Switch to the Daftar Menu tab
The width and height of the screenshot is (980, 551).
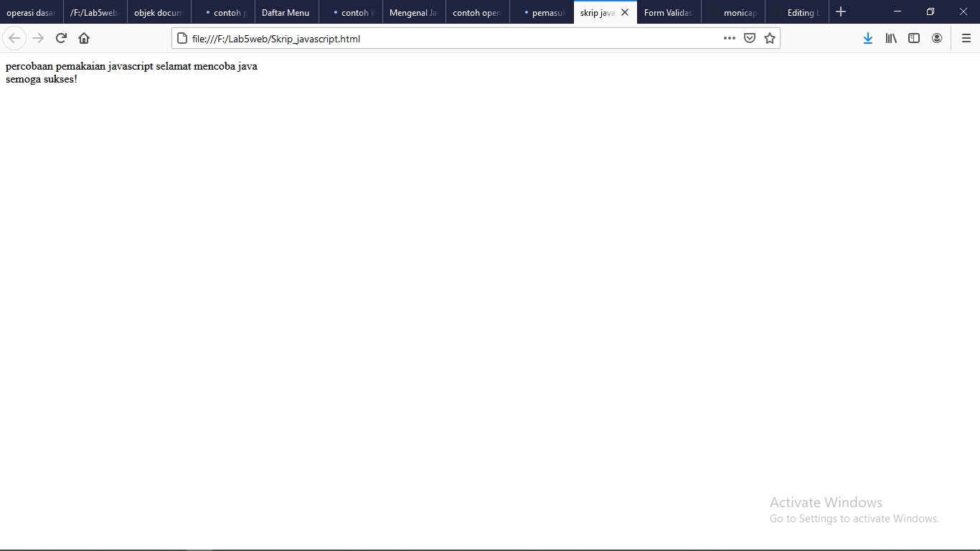(286, 11)
